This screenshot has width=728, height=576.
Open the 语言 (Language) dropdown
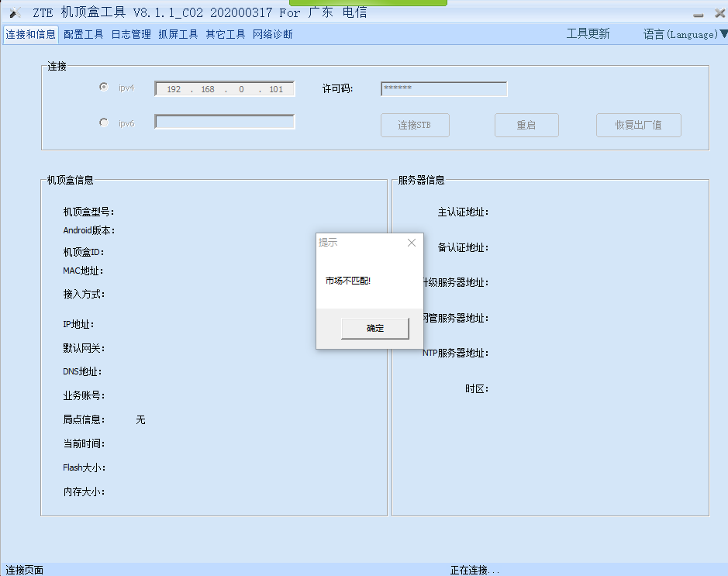pos(685,34)
